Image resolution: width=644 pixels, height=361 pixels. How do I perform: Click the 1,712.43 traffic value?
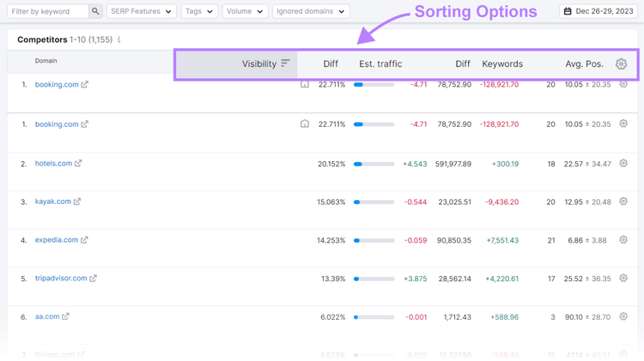[x=457, y=317]
